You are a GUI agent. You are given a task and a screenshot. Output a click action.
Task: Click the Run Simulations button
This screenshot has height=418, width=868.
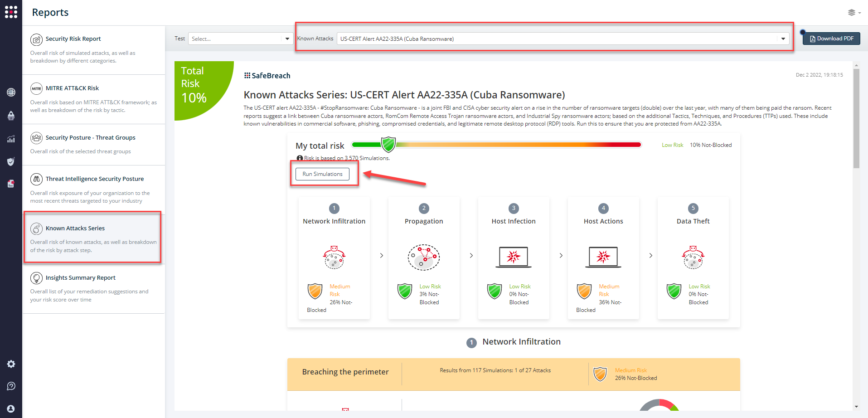(322, 174)
